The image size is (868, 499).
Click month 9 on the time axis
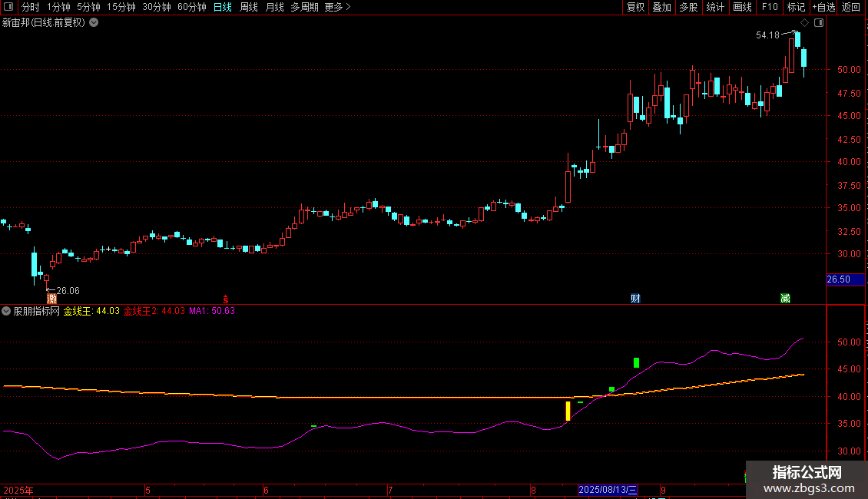tap(663, 490)
